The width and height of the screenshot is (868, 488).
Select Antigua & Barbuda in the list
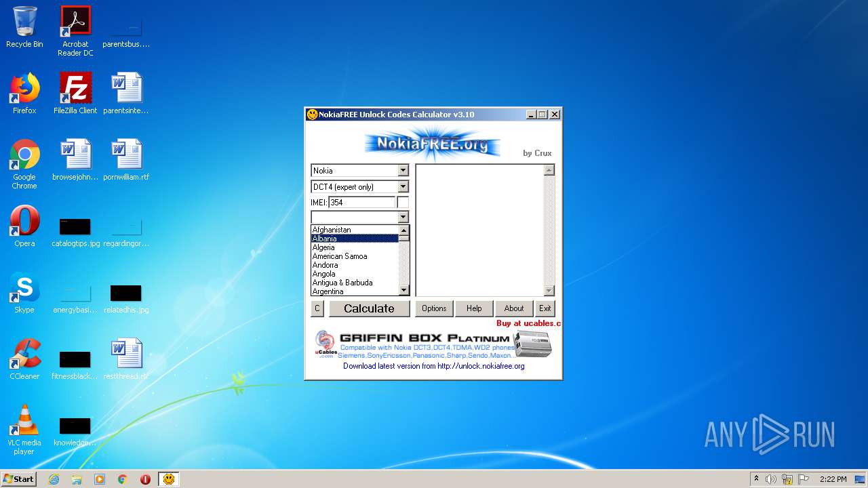tap(355, 283)
